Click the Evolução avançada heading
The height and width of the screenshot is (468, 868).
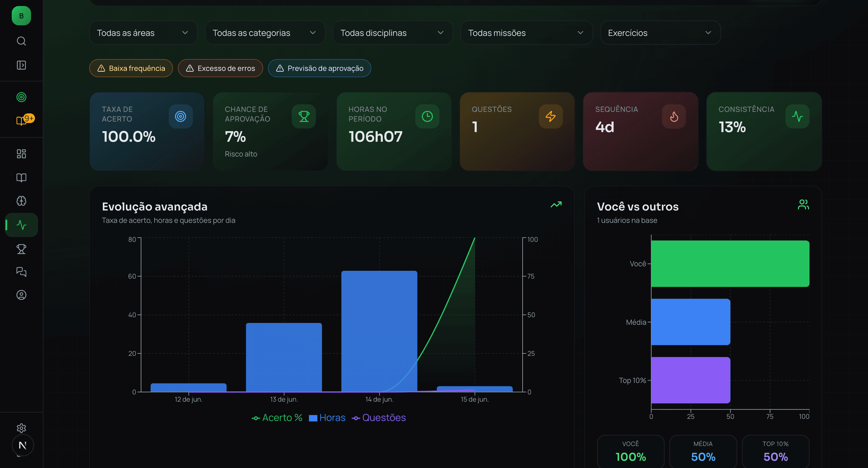coord(155,206)
